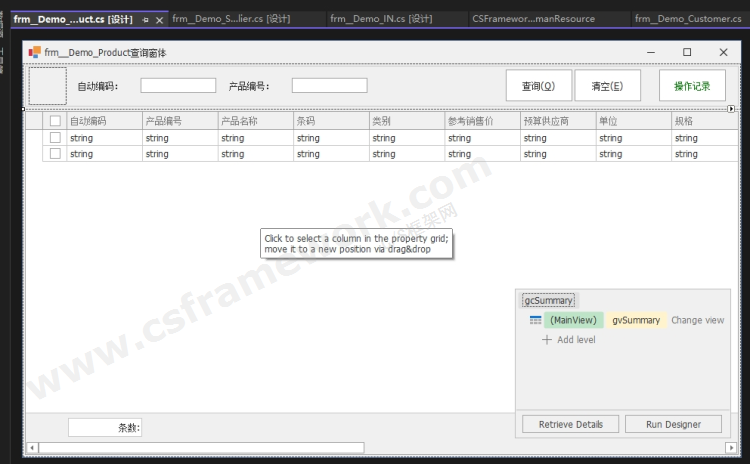Image resolution: width=750 pixels, height=464 pixels.
Task: Select the (MainView) level node
Action: 573,320
